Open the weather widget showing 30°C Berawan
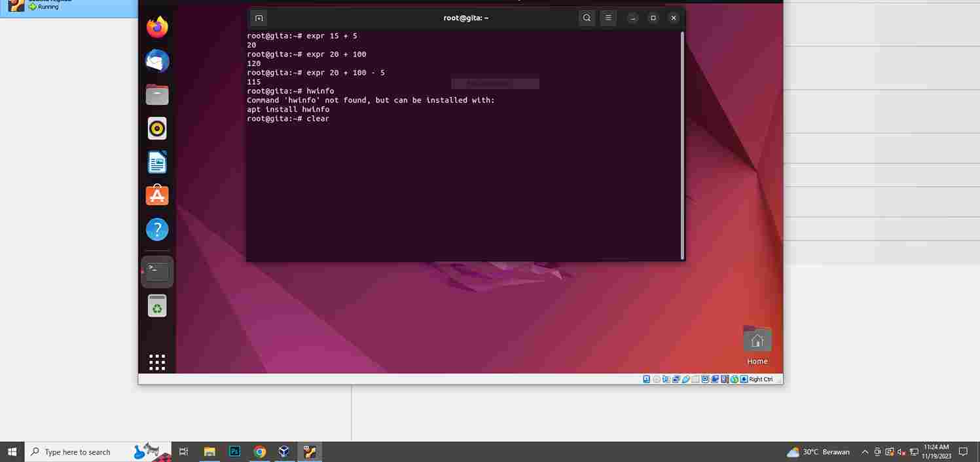Screen dimensions: 980x462 [x=818, y=452]
